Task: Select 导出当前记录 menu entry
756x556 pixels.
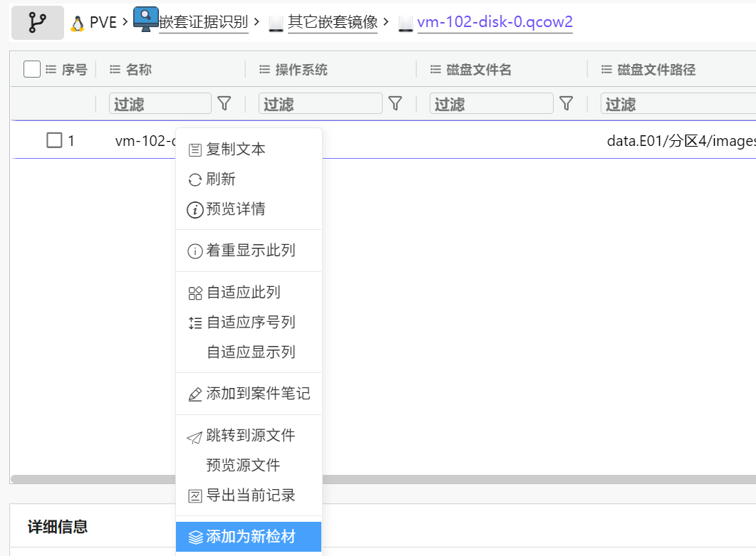Action: tap(249, 495)
